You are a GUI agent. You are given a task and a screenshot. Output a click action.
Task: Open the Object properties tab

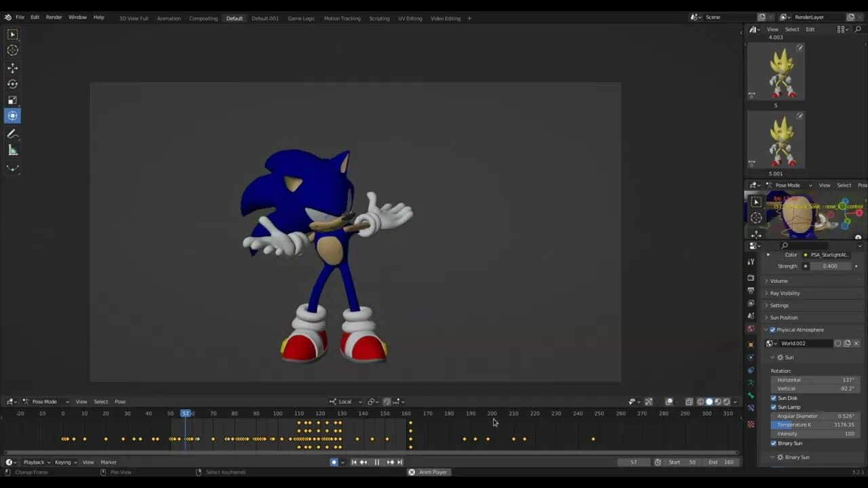(751, 344)
